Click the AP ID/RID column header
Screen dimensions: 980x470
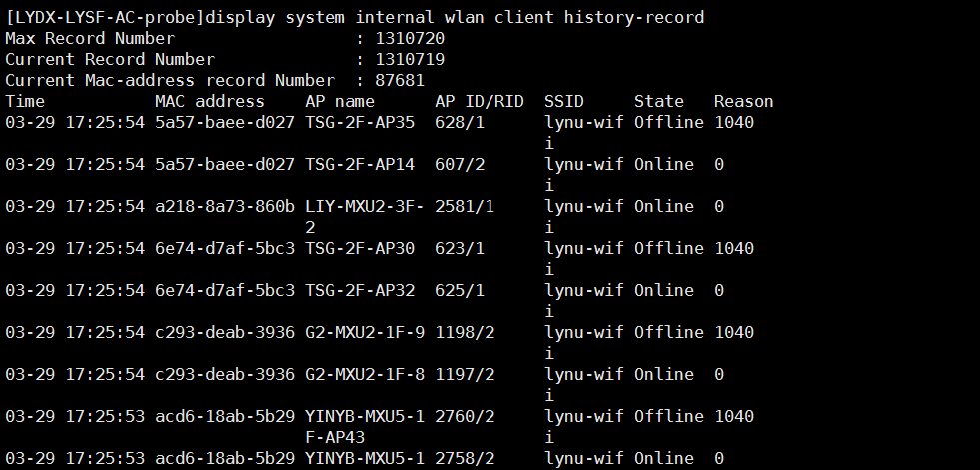pos(480,101)
